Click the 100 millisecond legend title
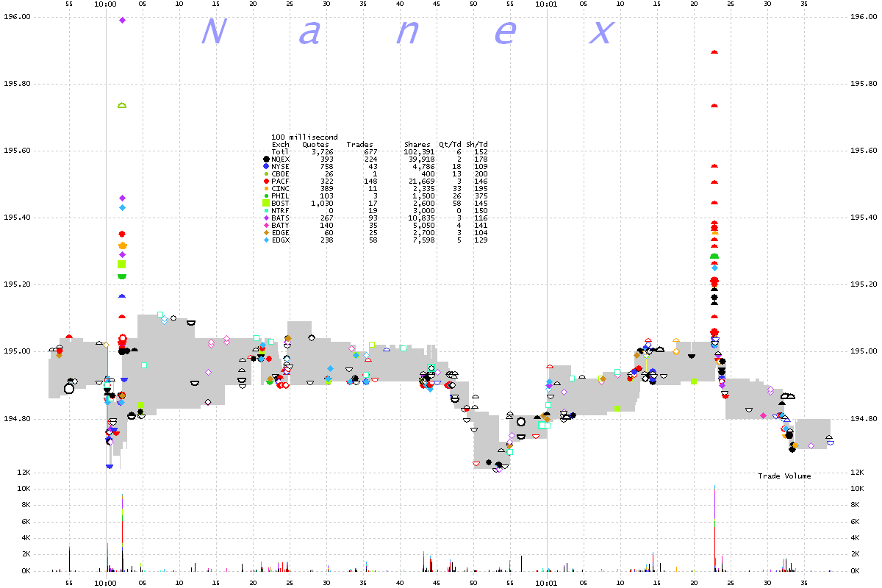This screenshot has width=882, height=588. (305, 137)
